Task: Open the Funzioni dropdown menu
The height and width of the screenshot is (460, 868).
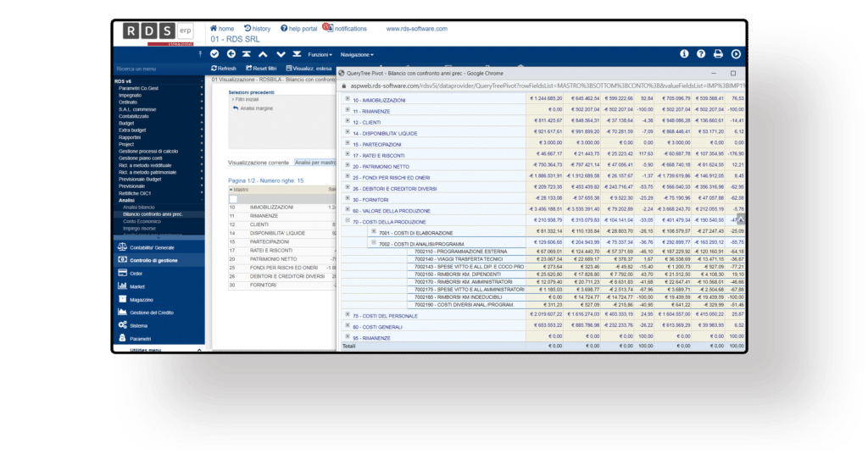Action: pos(320,54)
